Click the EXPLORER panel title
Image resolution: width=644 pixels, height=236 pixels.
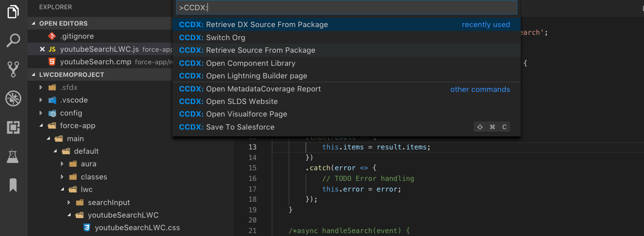pyautogui.click(x=56, y=7)
